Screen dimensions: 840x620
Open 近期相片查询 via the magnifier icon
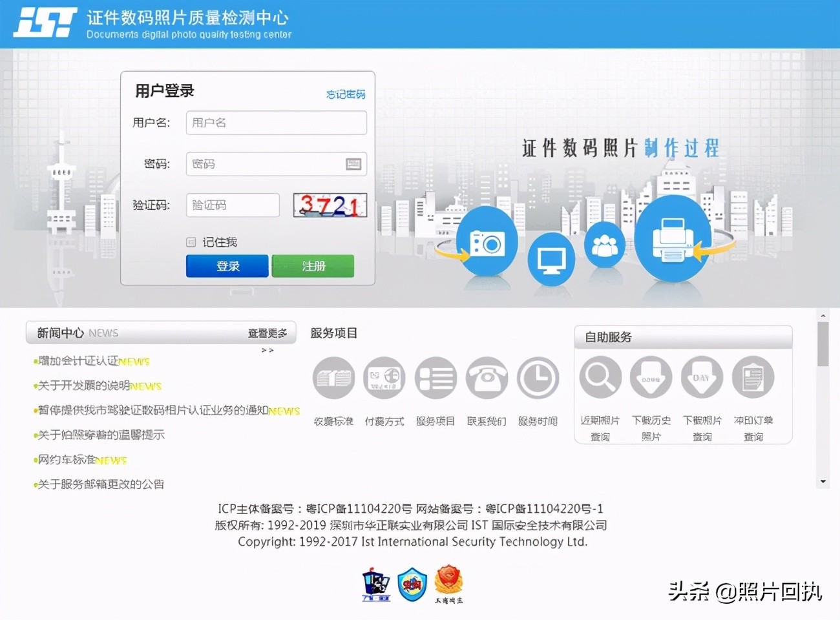coord(600,377)
